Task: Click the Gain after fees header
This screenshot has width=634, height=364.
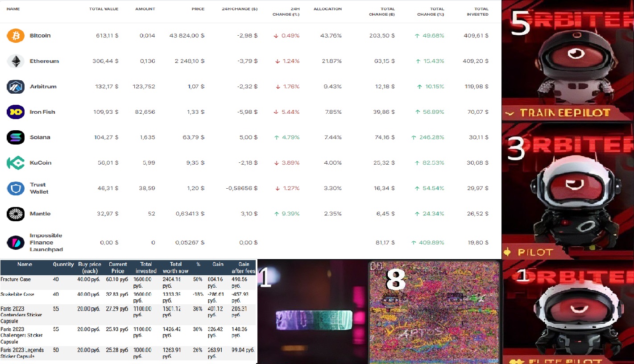Action: coord(244,268)
